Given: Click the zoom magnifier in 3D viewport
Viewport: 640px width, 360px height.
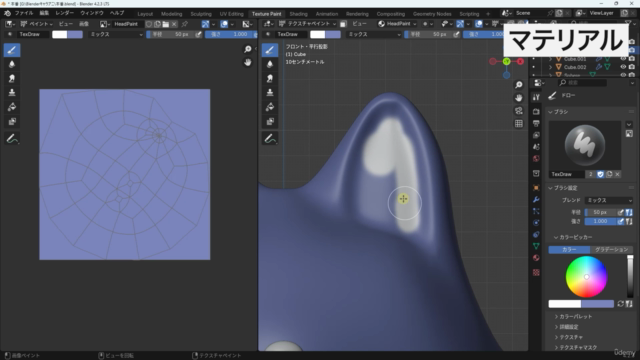Looking at the screenshot, I should (519, 85).
